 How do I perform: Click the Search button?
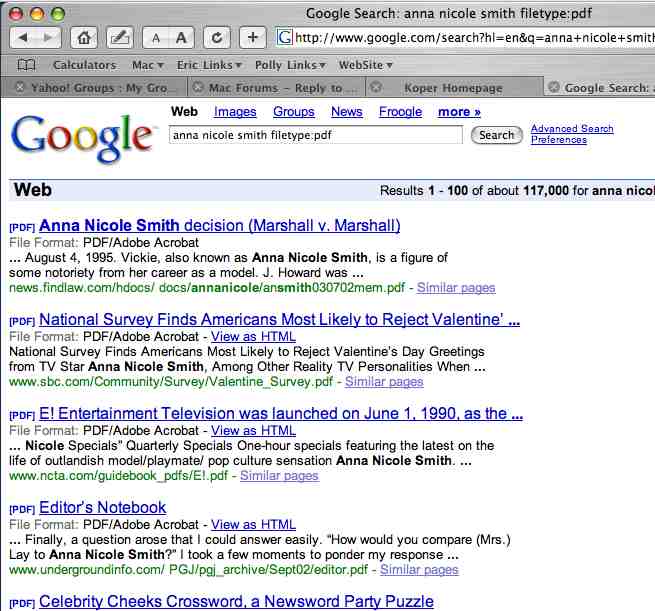point(497,135)
